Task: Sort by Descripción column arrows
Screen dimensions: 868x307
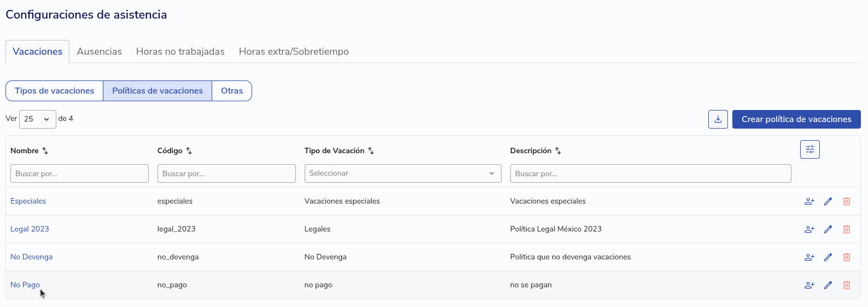Action: 558,151
